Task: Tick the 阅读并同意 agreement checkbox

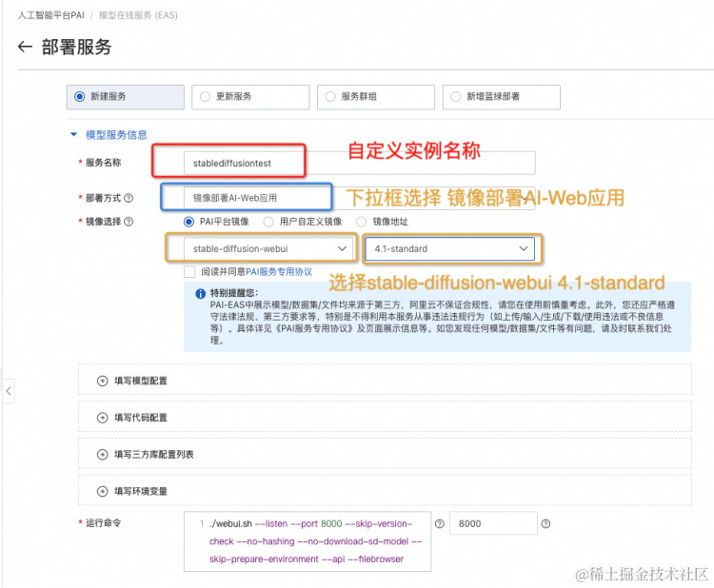Action: (x=189, y=272)
